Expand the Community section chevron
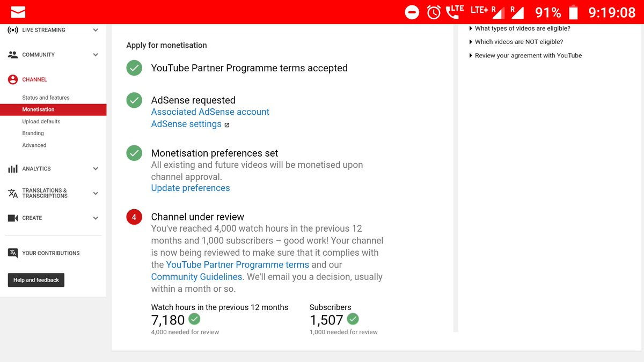Viewport: 644px width, 362px height. tap(96, 55)
